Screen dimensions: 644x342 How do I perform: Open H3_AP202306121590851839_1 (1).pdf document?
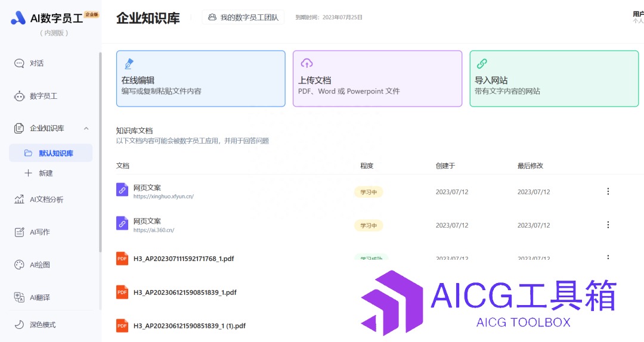[x=190, y=325]
